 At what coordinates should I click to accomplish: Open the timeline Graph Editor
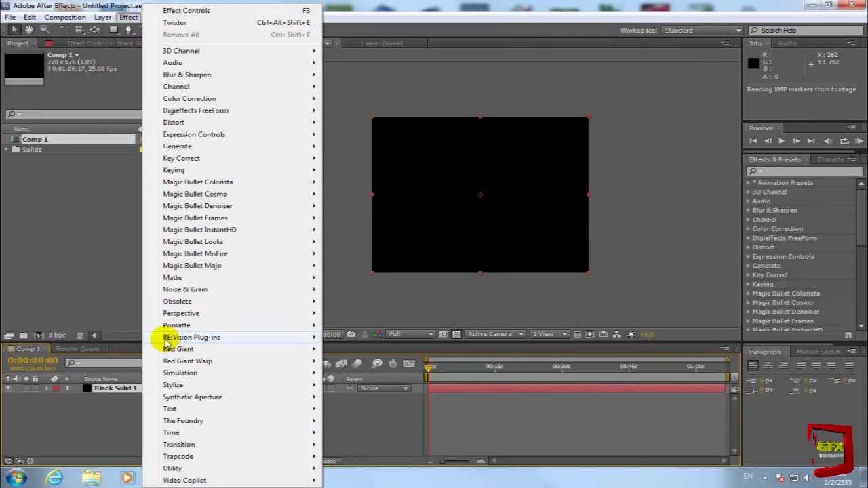409,364
